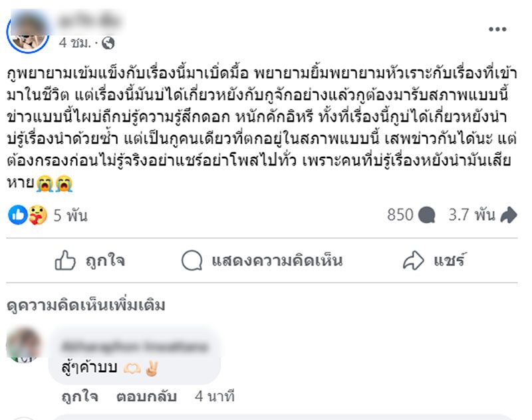The height and width of the screenshot is (420, 532).
Task: Click the care hug reaction emoji
Action: tap(37, 215)
